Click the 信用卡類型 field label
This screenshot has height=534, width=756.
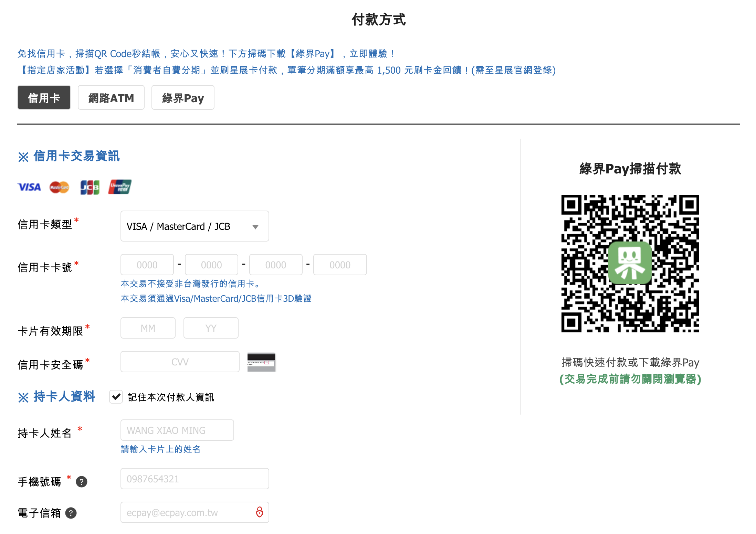point(45,224)
